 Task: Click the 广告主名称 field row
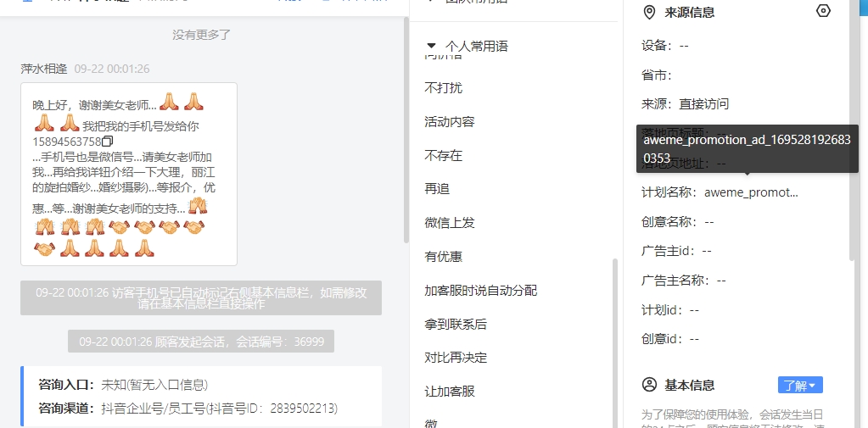(x=683, y=281)
